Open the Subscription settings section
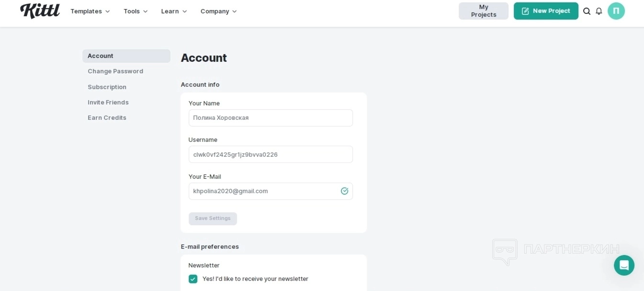The height and width of the screenshot is (291, 644). [x=107, y=87]
